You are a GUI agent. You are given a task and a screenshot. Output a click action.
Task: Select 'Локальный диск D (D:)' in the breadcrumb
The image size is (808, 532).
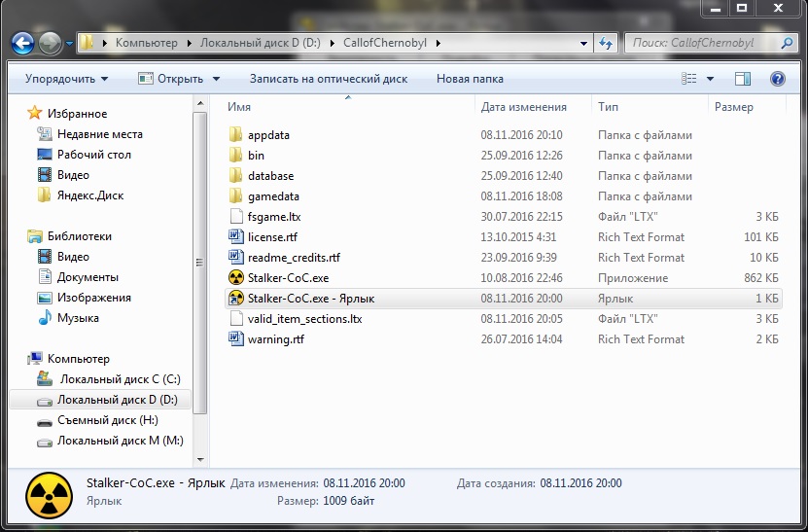(x=261, y=43)
